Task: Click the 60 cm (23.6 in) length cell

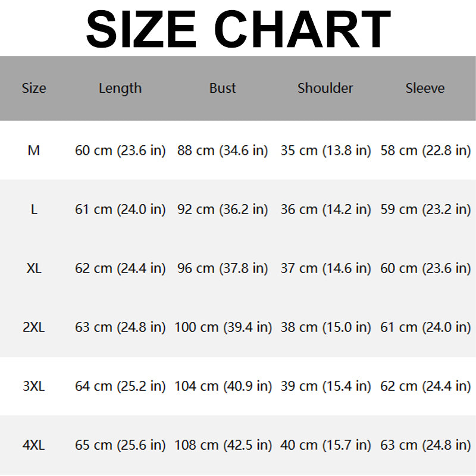Action: click(120, 151)
